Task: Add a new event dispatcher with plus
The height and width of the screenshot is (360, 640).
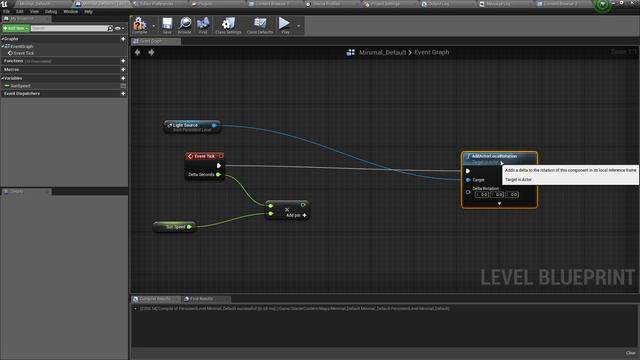Action: coord(123,93)
